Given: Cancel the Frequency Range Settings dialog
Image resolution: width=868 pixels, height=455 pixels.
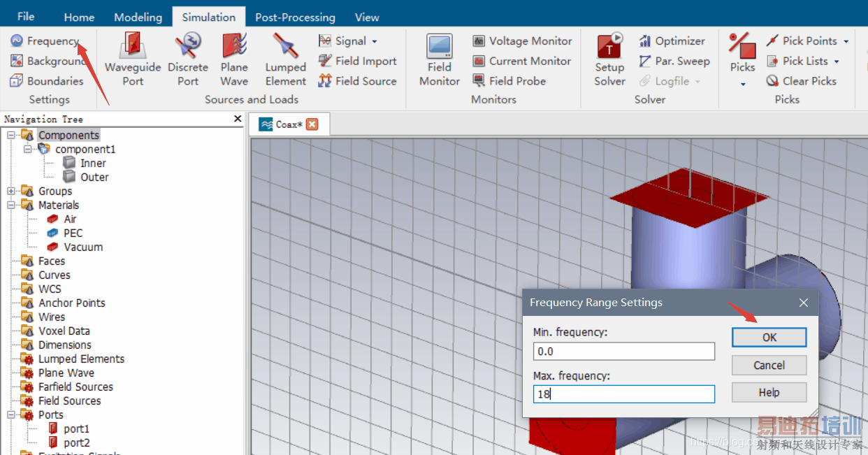Looking at the screenshot, I should 769,365.
